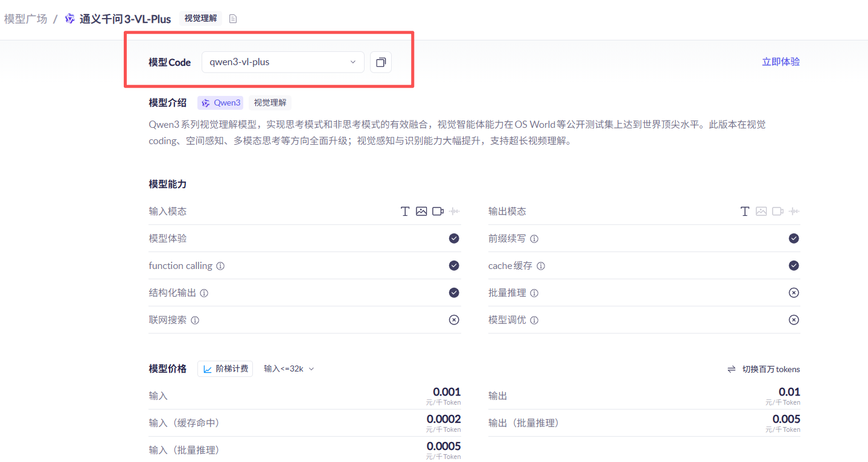Click the Qwen logo next to 通义千问3-VL-Plus

[70, 19]
